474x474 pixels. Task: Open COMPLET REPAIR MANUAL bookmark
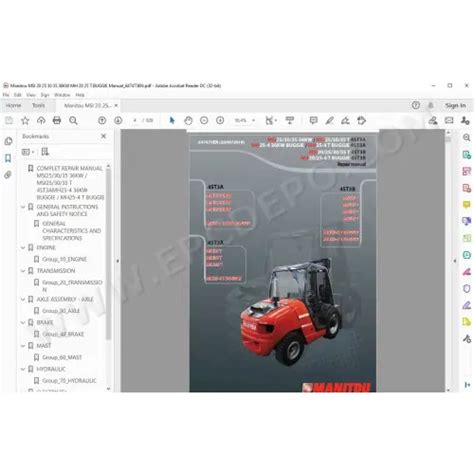coord(70,183)
